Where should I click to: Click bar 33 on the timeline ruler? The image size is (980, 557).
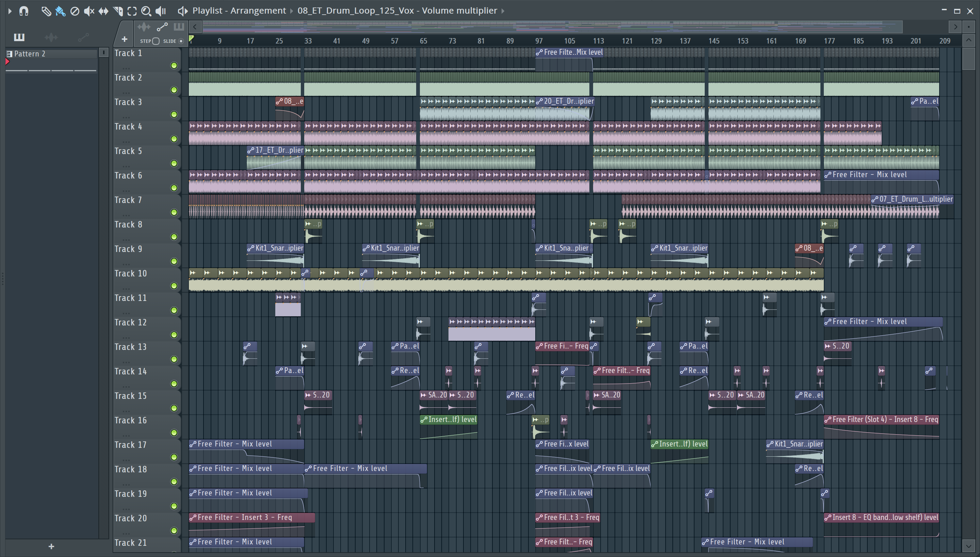(x=308, y=41)
